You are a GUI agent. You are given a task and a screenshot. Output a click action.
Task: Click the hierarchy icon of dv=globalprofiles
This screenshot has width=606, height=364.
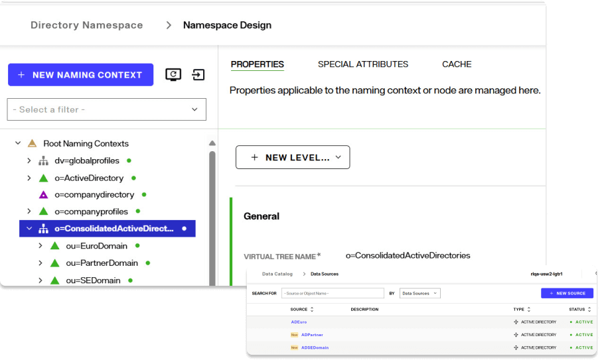pyautogui.click(x=43, y=160)
